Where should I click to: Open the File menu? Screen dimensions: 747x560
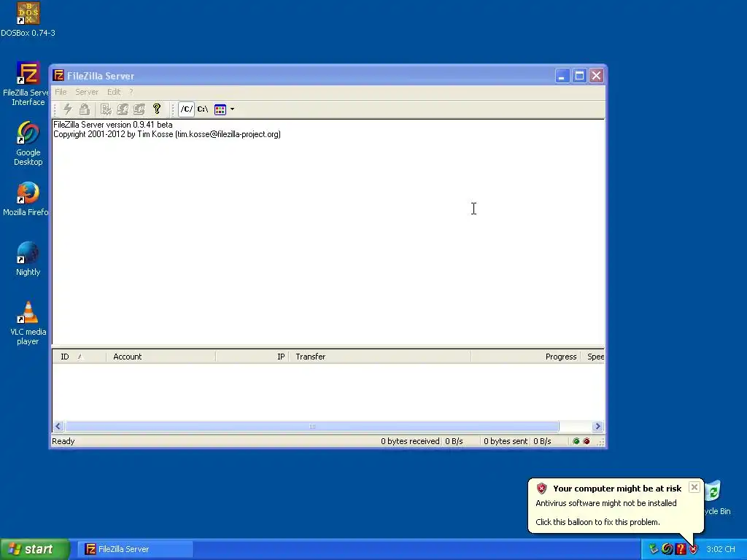[x=61, y=92]
